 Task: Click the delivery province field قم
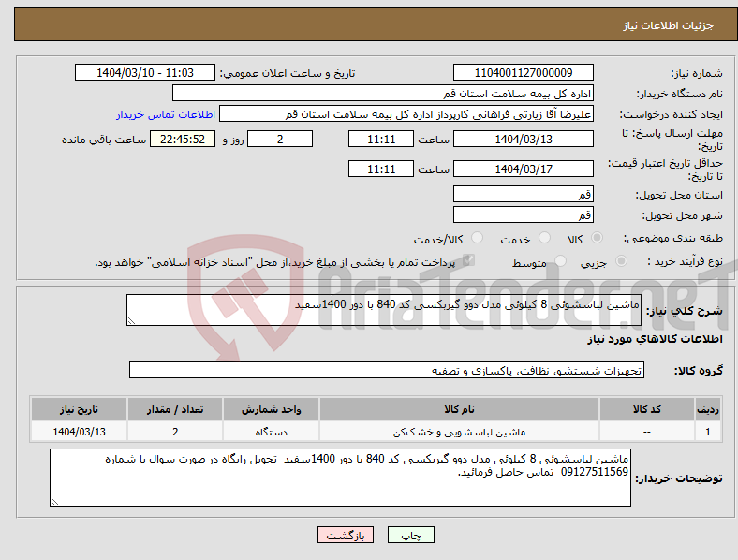click(523, 194)
